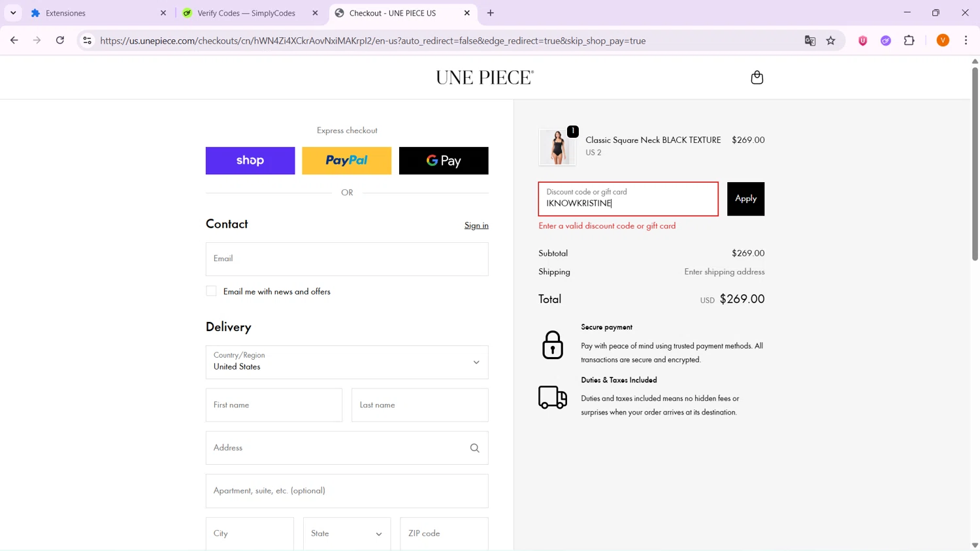Focus the Last name field

420,405
